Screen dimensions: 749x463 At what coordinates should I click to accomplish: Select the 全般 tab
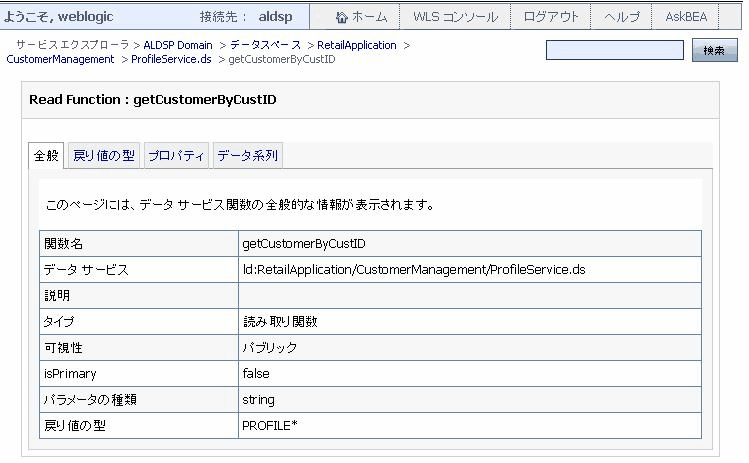click(x=46, y=156)
